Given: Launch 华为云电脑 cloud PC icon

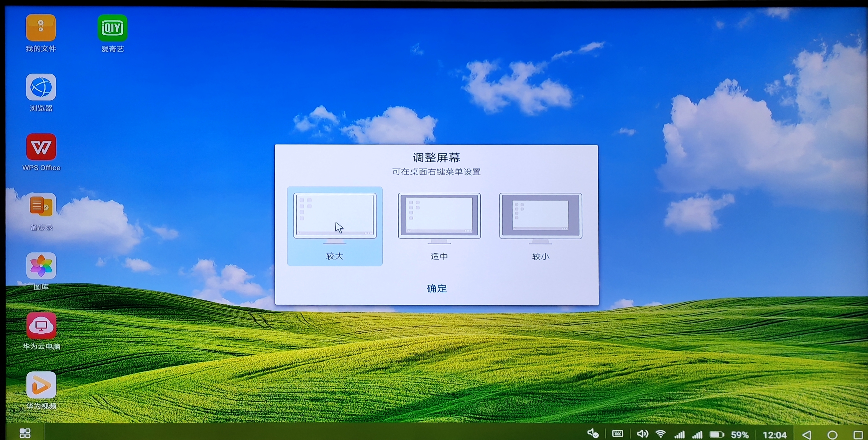Looking at the screenshot, I should pos(41,325).
